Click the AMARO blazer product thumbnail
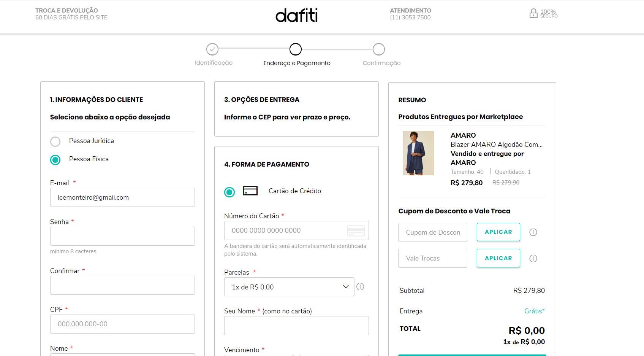The width and height of the screenshot is (644, 356). click(418, 153)
